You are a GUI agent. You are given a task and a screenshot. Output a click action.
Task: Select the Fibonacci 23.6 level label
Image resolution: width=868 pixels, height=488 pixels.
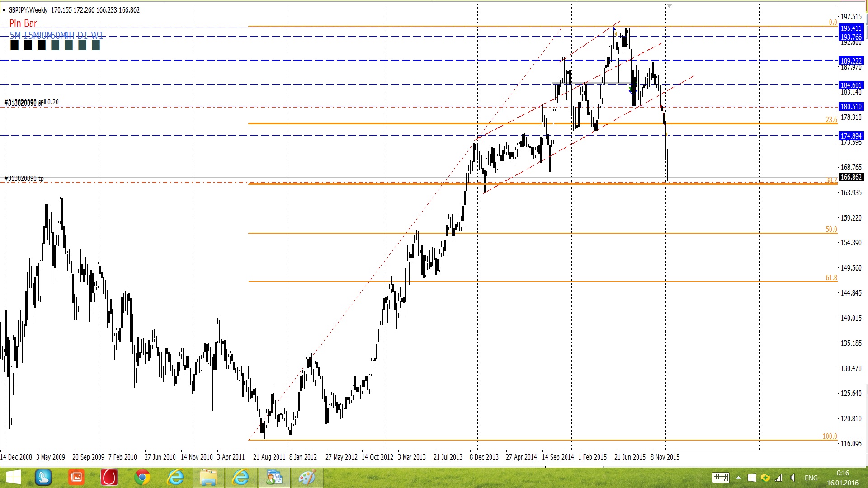(x=831, y=120)
